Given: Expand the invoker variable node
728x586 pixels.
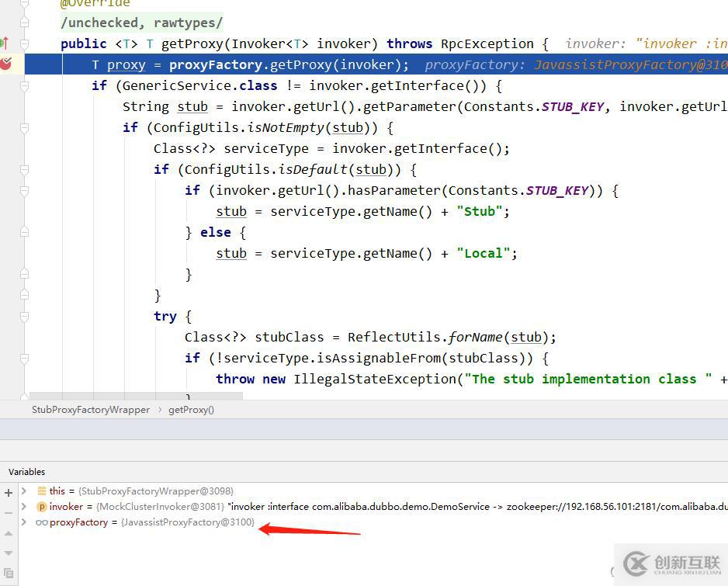Looking at the screenshot, I should click(24, 507).
